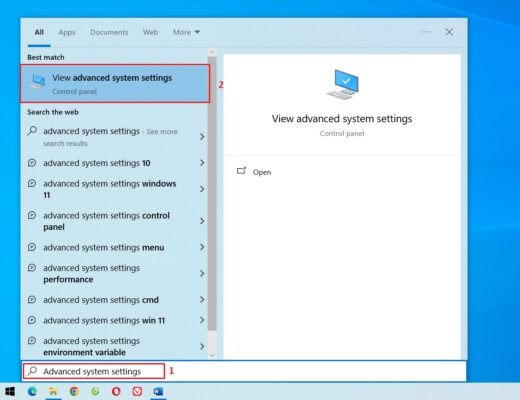520x400 pixels.
Task: Click suggestion icon for 'settings 10'
Action: pyautogui.click(x=32, y=163)
